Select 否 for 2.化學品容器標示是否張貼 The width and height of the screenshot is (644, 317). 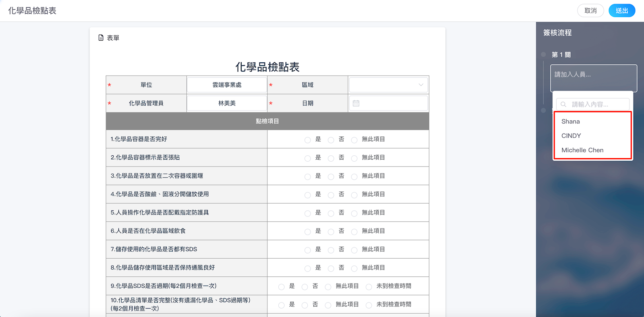[331, 158]
